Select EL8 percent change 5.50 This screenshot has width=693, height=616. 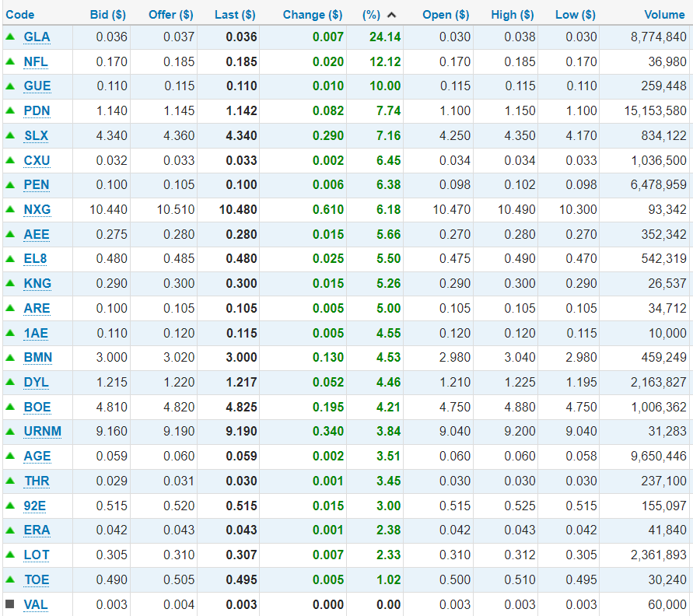pos(388,258)
